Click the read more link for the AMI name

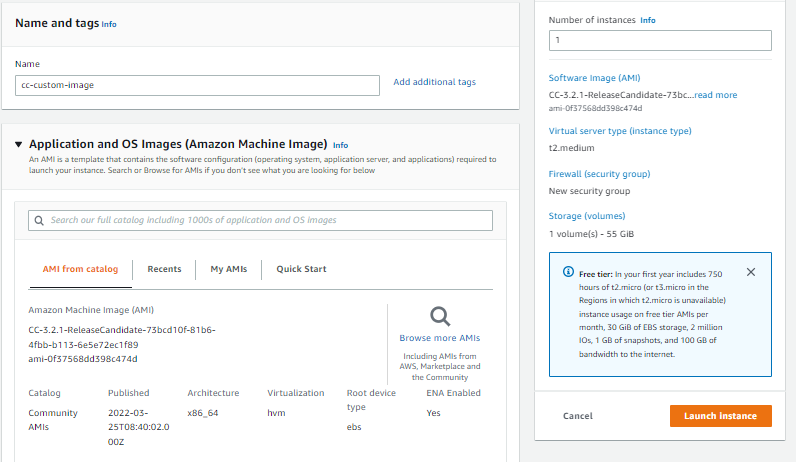[x=715, y=95]
